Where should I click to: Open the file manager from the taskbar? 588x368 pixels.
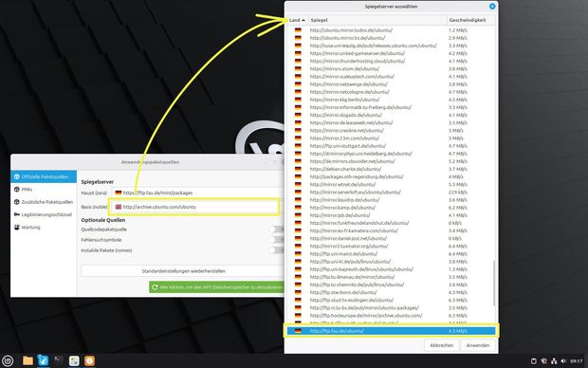[x=28, y=360]
